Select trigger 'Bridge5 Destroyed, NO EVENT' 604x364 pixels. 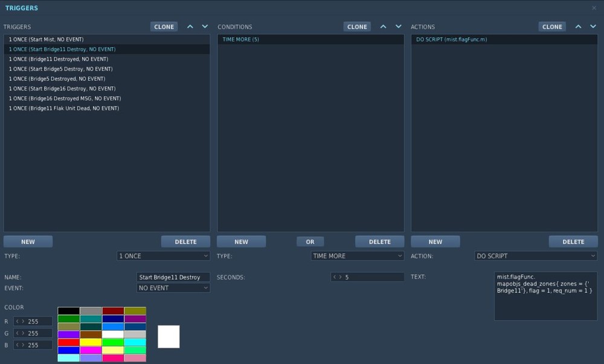(x=107, y=78)
